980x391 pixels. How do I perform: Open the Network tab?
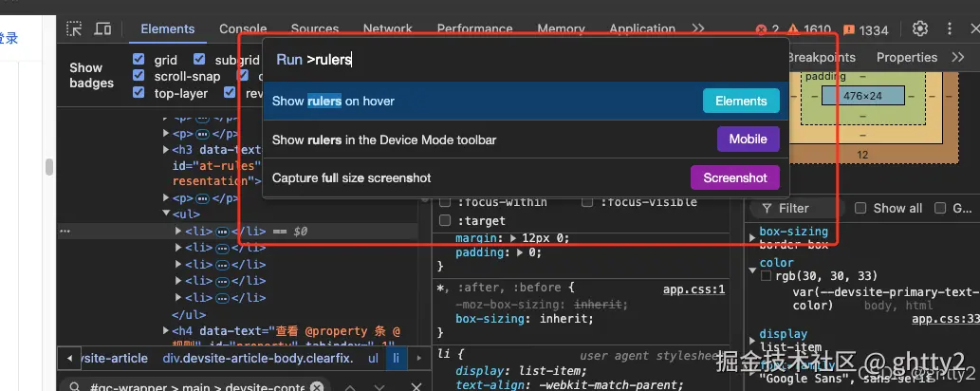388,28
